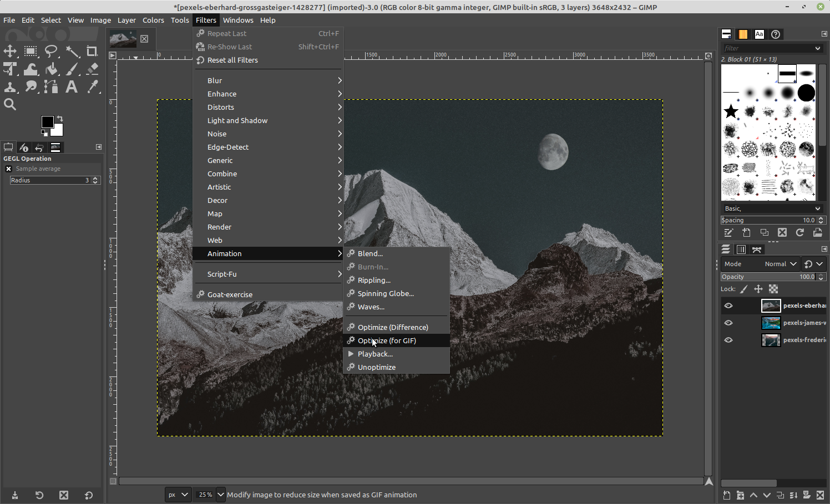Viewport: 830px width, 504px height.
Task: Open the layer Mode dropdown
Action: coord(780,264)
